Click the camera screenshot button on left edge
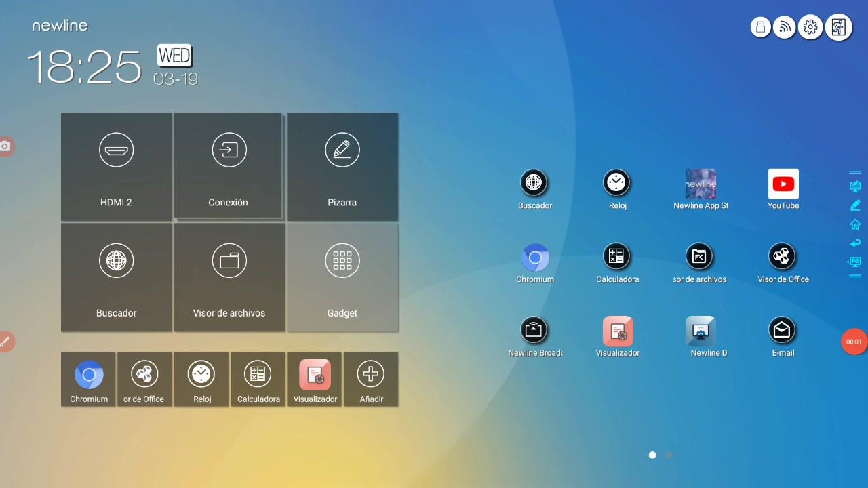The image size is (868, 488). coord(5,146)
